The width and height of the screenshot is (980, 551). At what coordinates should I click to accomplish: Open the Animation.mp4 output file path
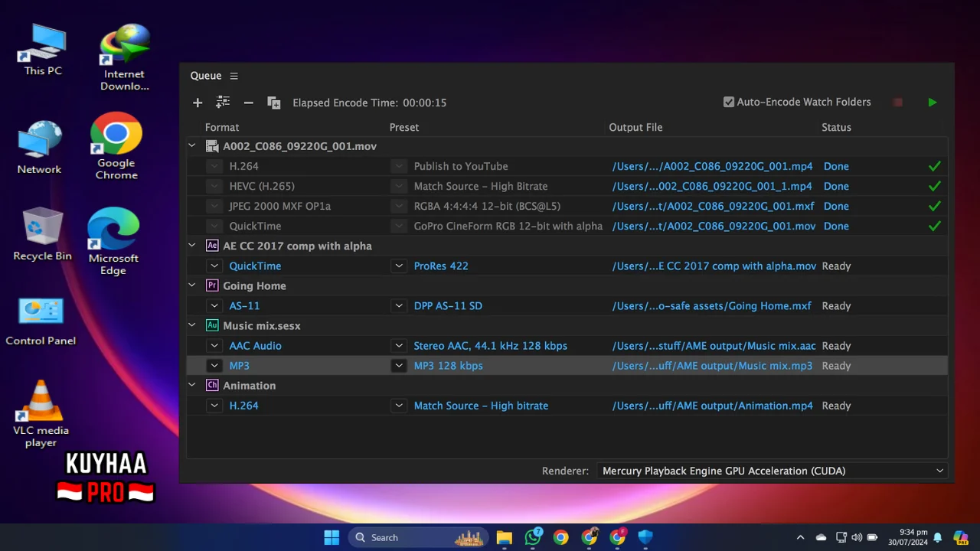click(x=712, y=406)
